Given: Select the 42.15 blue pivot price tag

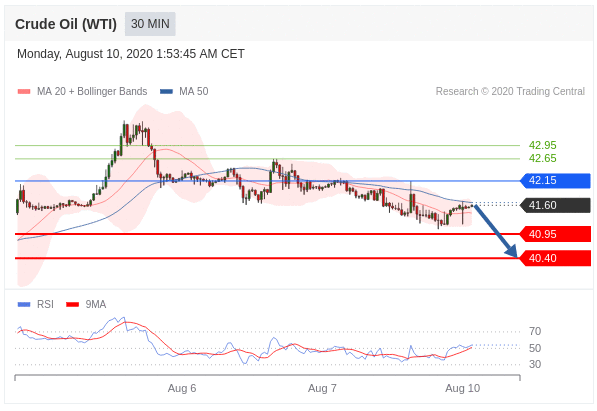Looking at the screenshot, I should 555,181.
